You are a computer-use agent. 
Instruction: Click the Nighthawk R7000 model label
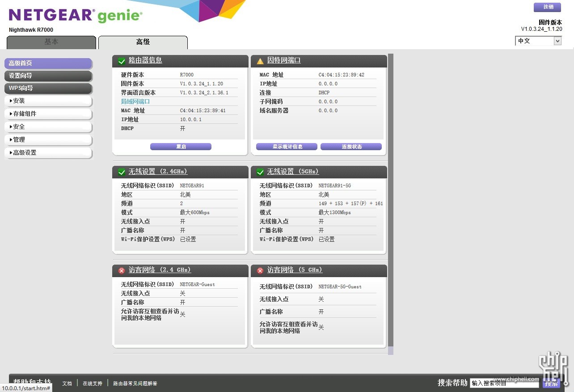[x=31, y=30]
